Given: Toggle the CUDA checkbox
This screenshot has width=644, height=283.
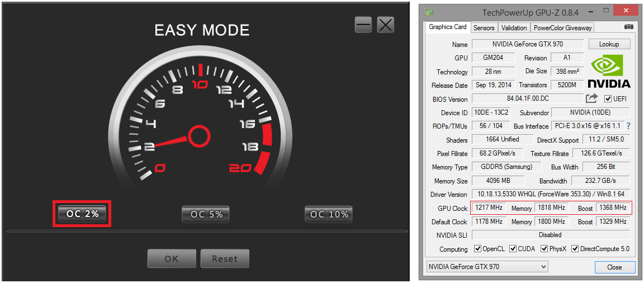Looking at the screenshot, I should pos(513,249).
